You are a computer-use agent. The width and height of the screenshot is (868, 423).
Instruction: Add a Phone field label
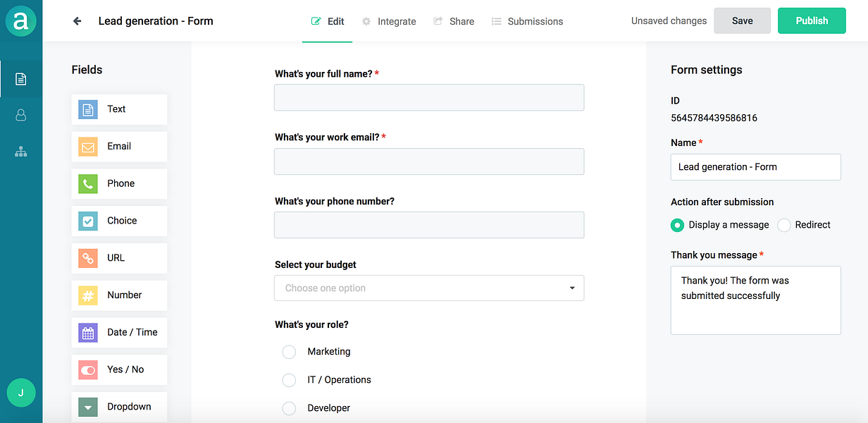120,184
